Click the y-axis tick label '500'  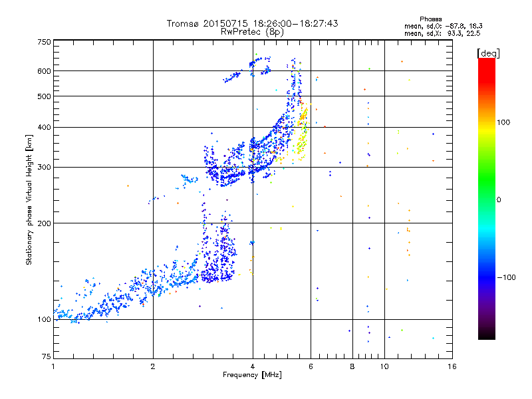click(x=44, y=96)
